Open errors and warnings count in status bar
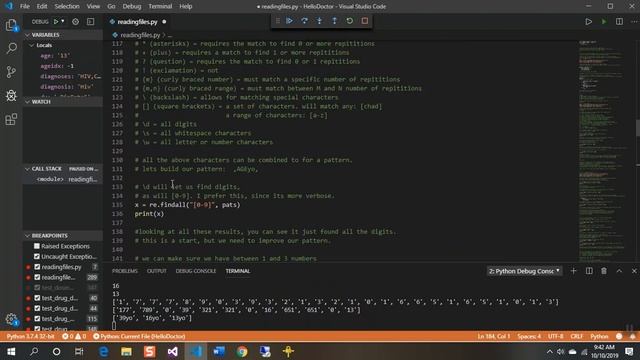The image size is (640, 360). 74,336
